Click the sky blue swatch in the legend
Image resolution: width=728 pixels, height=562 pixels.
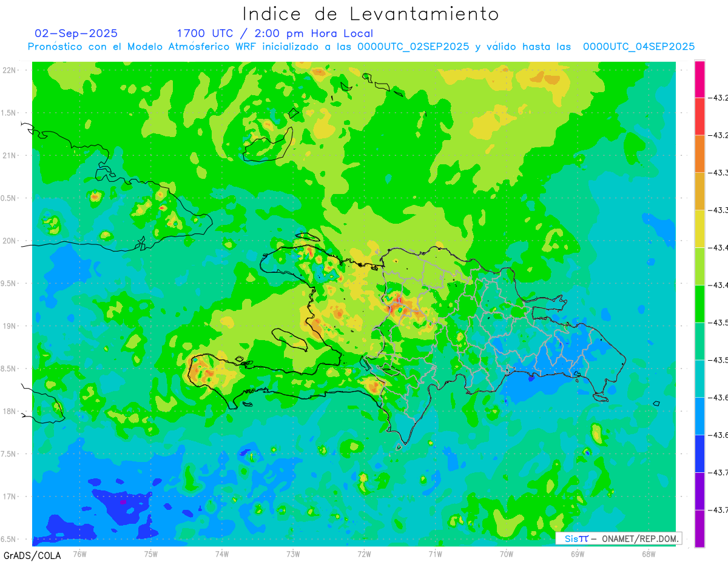[x=699, y=416]
